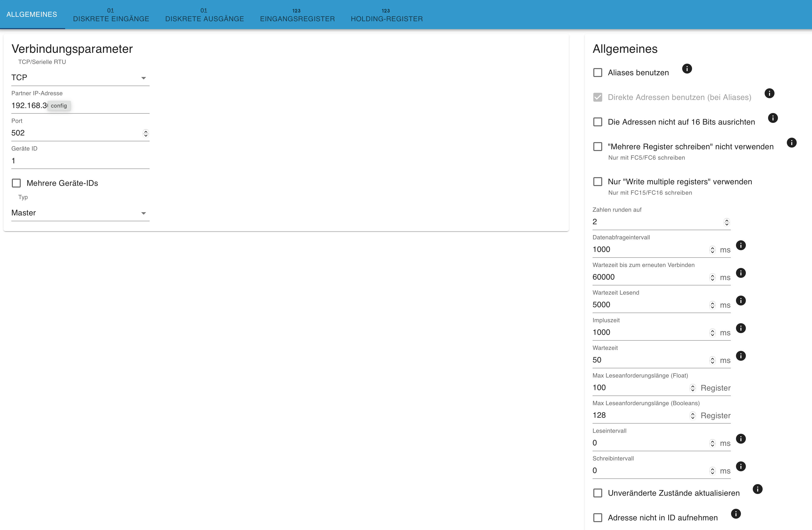This screenshot has height=530, width=812.
Task: Click into the Geräte ID input field
Action: [x=80, y=161]
